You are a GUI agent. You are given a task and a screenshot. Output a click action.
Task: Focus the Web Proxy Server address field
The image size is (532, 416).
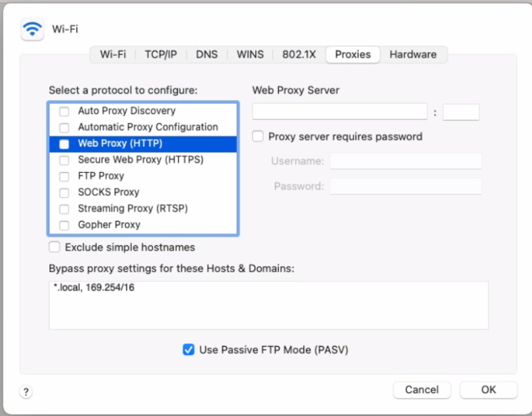[x=340, y=112]
